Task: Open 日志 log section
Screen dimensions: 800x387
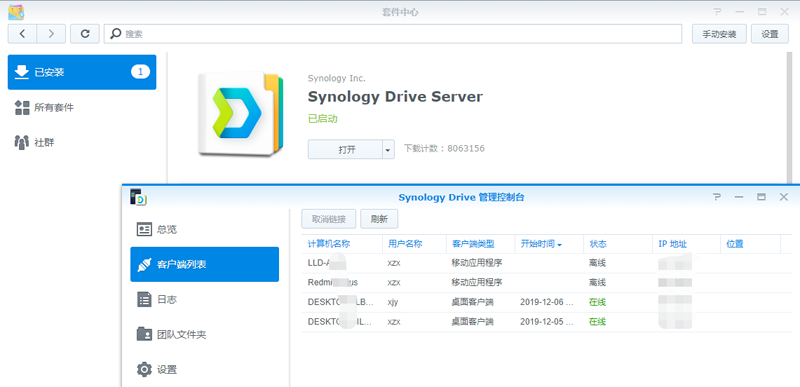Action: pos(205,299)
